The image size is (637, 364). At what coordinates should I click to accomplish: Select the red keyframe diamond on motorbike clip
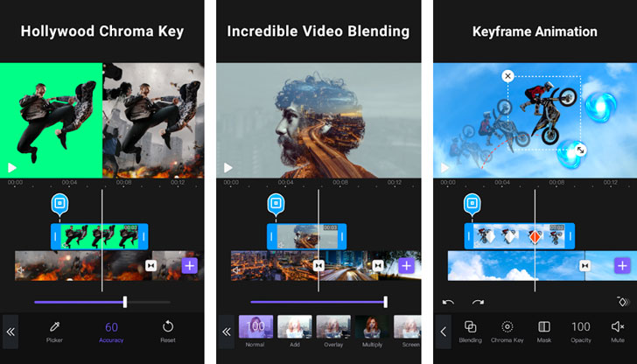[x=535, y=237]
